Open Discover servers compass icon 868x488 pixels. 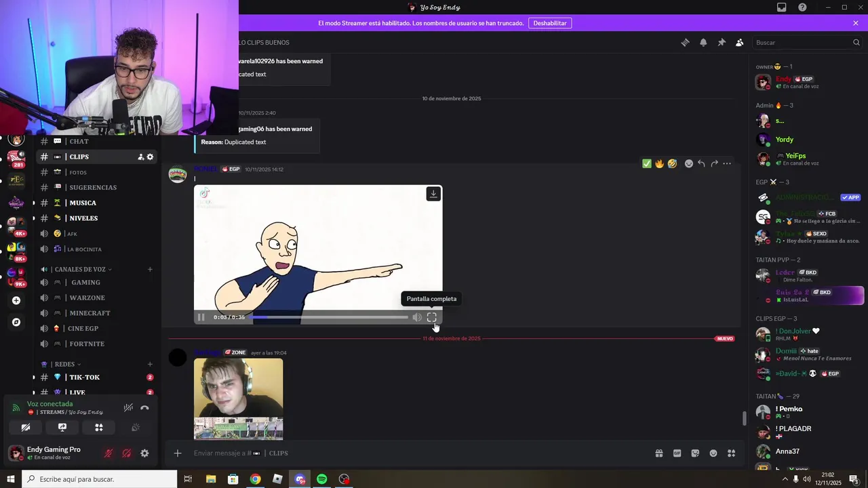tap(16, 323)
